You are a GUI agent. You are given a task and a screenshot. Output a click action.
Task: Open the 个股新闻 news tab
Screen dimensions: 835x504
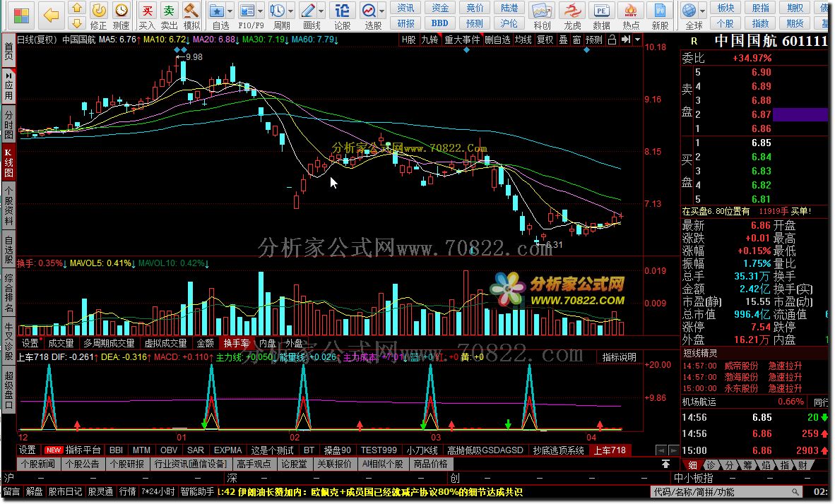tap(38, 464)
